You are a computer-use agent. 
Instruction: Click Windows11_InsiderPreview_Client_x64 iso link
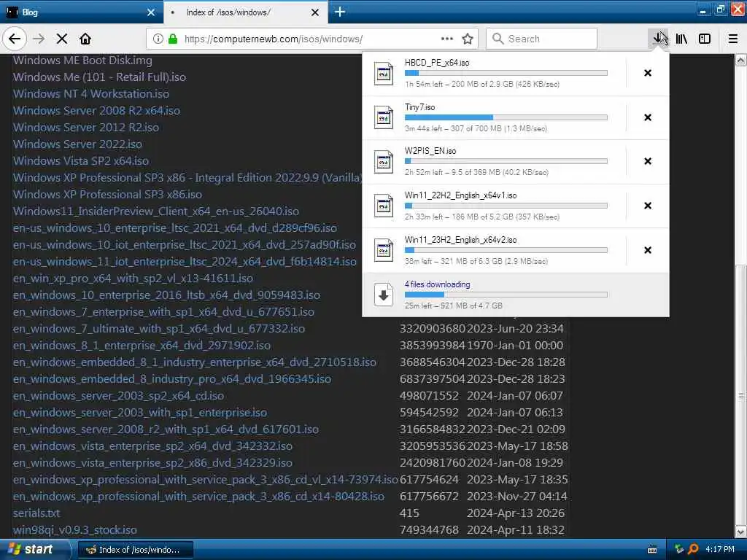(156, 211)
